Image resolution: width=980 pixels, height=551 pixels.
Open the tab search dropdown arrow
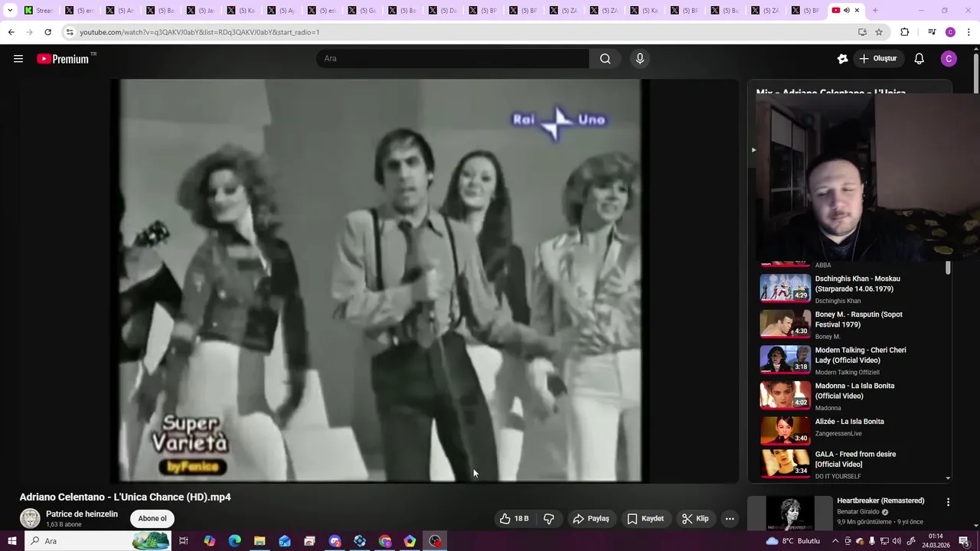point(10,11)
